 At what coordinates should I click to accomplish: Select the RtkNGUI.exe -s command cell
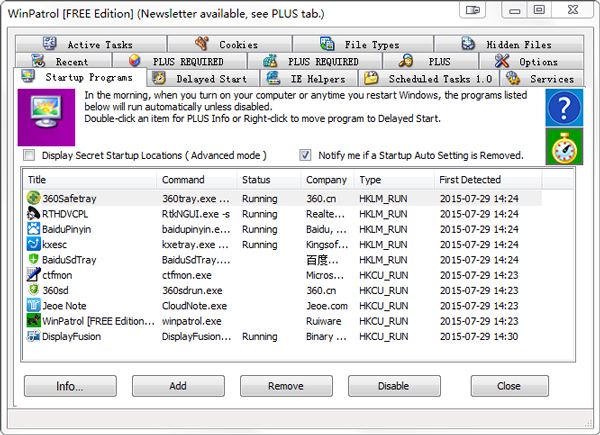click(x=196, y=214)
